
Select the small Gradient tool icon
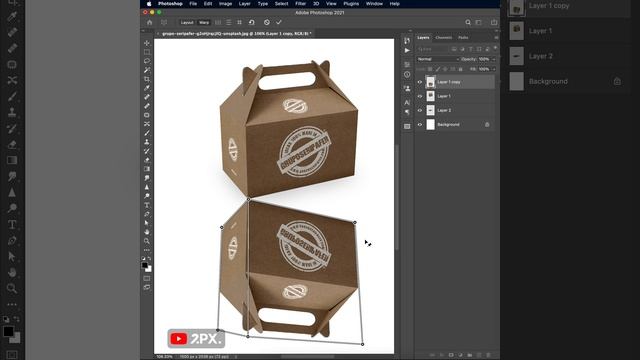click(147, 169)
